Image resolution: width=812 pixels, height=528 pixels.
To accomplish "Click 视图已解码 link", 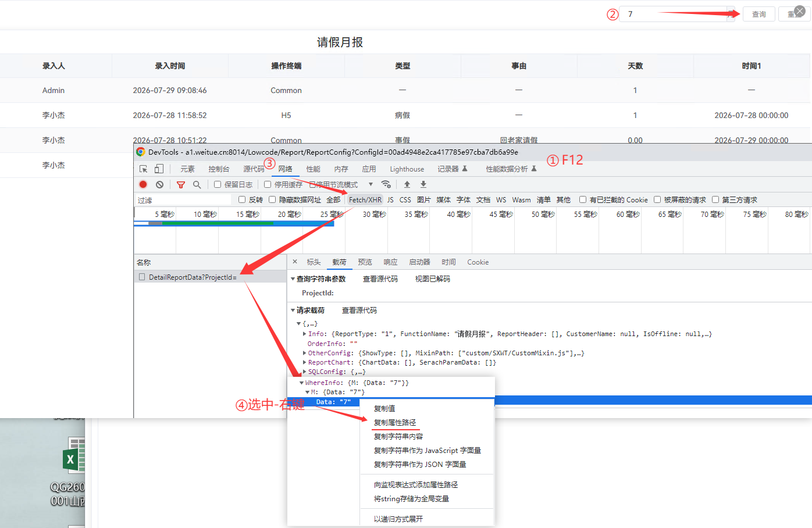I will click(432, 279).
